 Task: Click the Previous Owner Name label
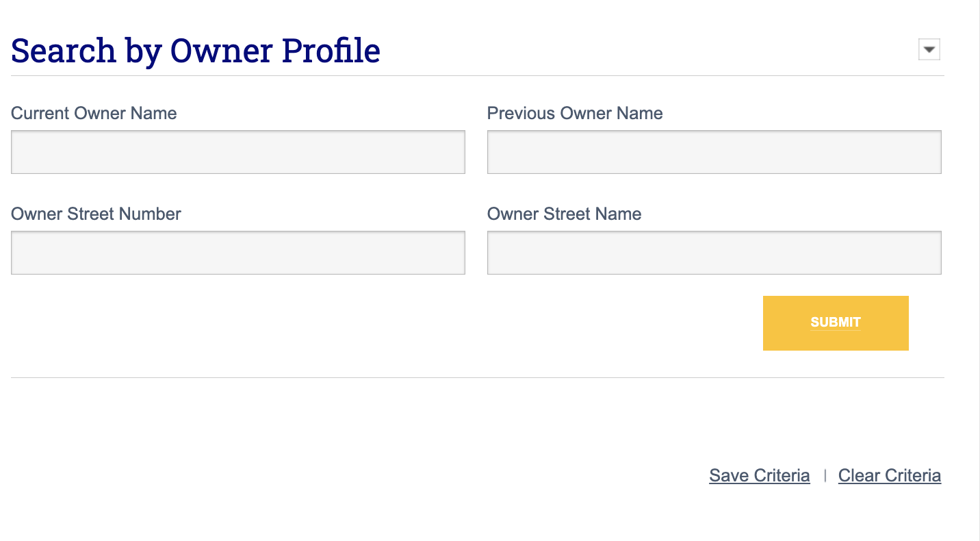click(x=575, y=113)
